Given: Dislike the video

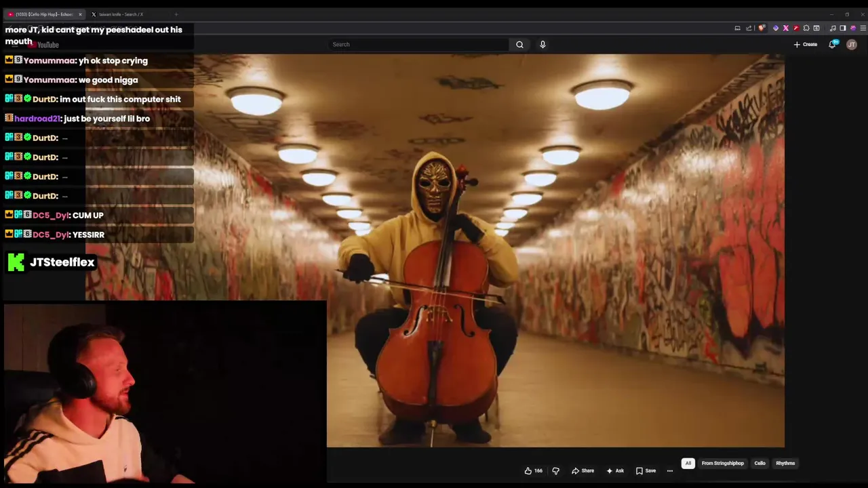Looking at the screenshot, I should [x=555, y=470].
